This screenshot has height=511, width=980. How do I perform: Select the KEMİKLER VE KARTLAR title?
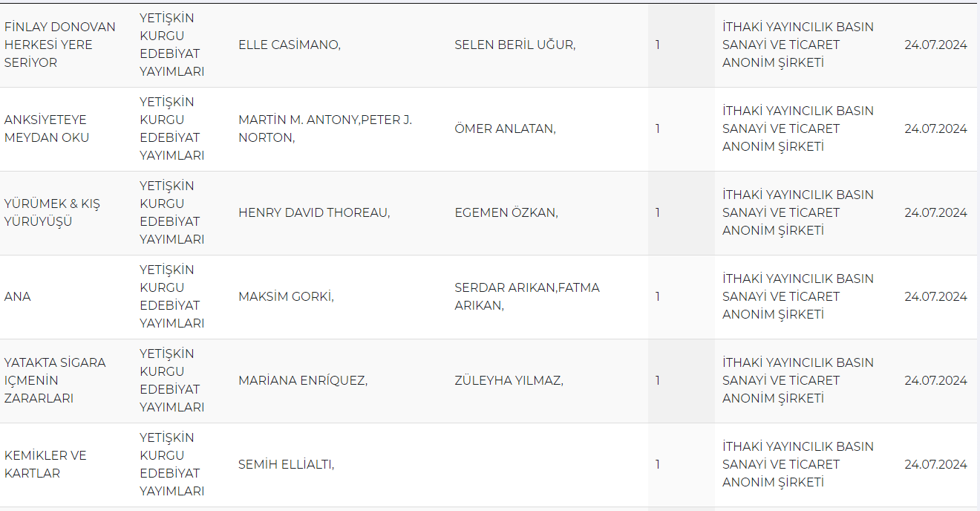46,464
